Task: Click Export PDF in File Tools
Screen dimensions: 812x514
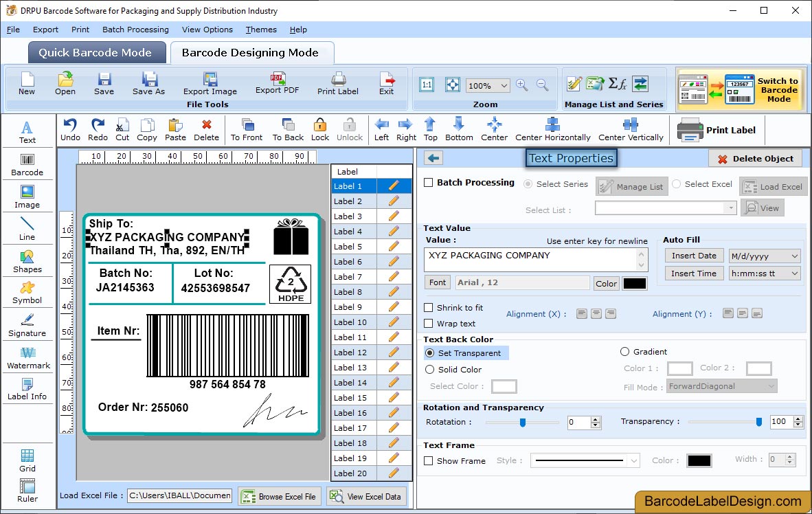Action: pos(277,83)
